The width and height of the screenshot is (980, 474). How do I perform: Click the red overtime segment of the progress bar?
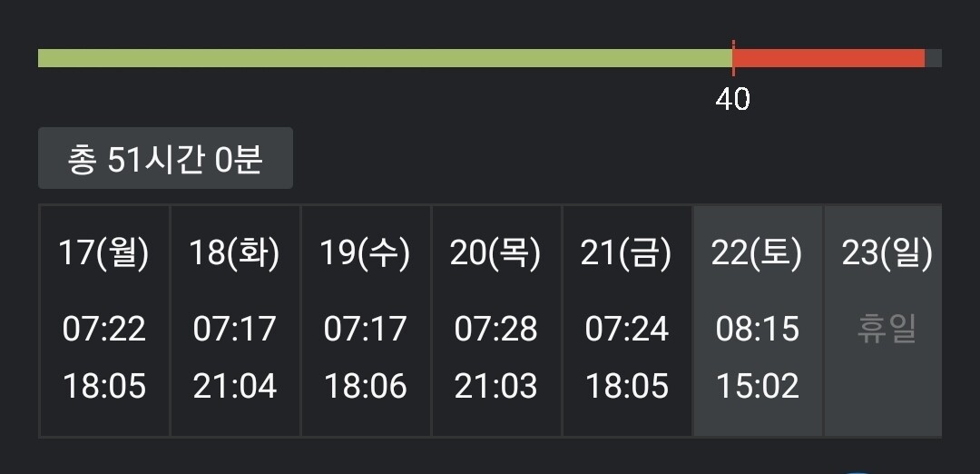(828, 58)
